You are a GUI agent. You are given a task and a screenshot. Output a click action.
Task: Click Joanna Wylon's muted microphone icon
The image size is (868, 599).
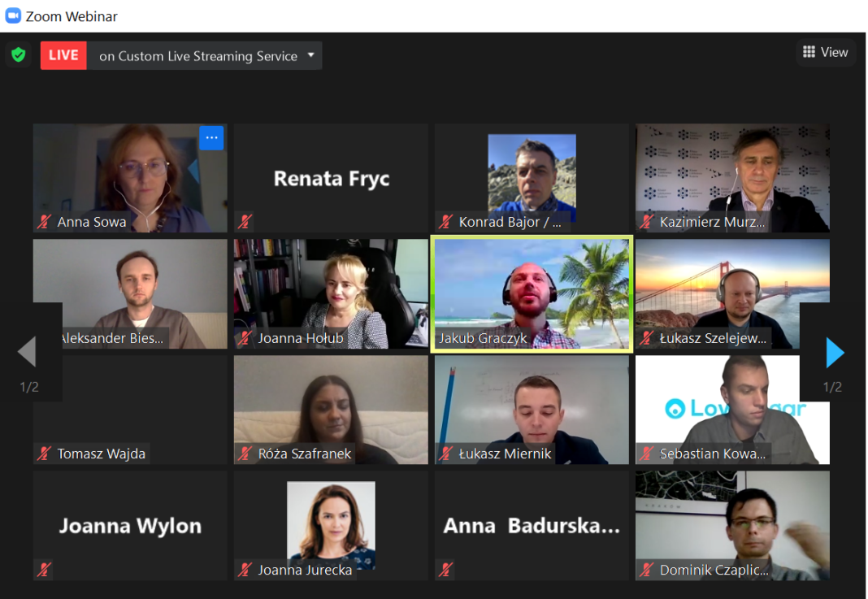pyautogui.click(x=44, y=570)
